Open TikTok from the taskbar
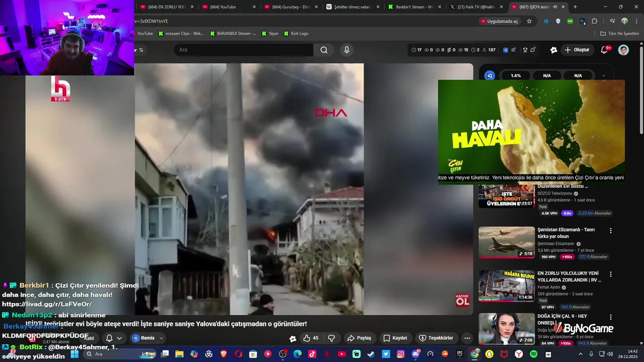This screenshot has height=362, width=644. (x=312, y=354)
